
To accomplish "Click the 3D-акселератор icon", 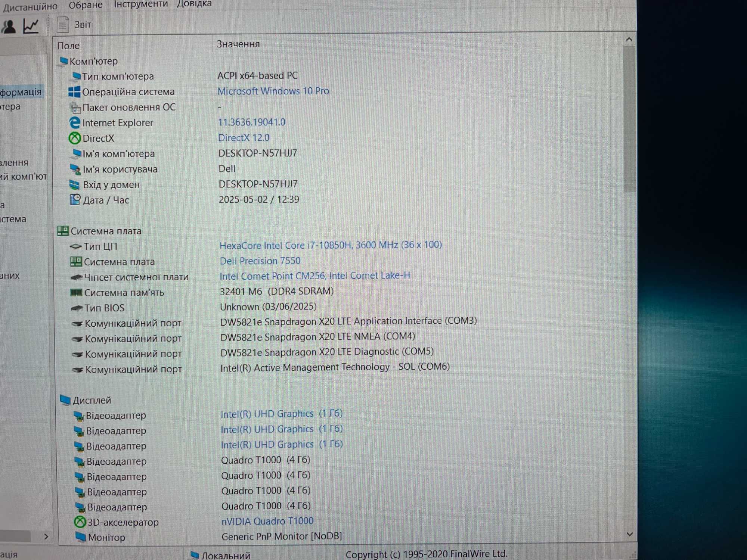I will (80, 522).
